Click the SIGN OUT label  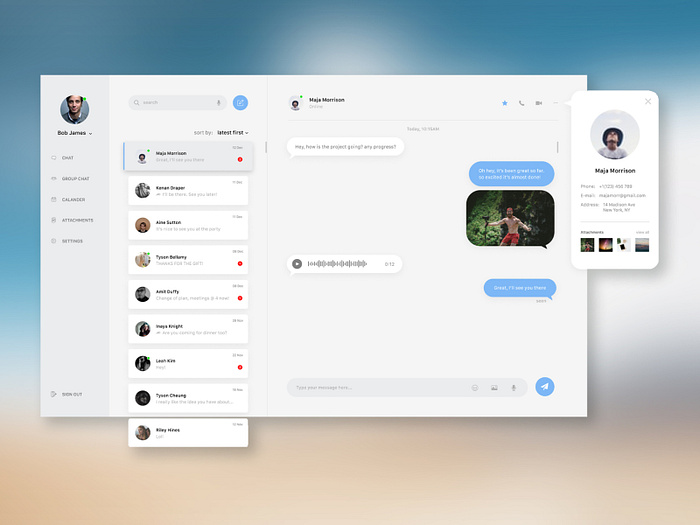(72, 394)
